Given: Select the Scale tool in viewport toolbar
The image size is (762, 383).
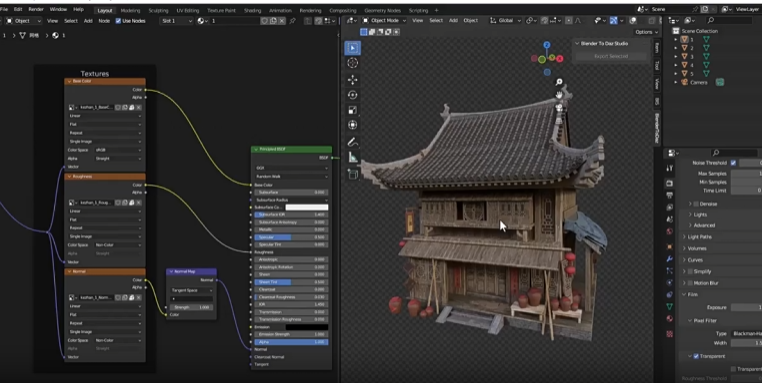Looking at the screenshot, I should pyautogui.click(x=353, y=110).
